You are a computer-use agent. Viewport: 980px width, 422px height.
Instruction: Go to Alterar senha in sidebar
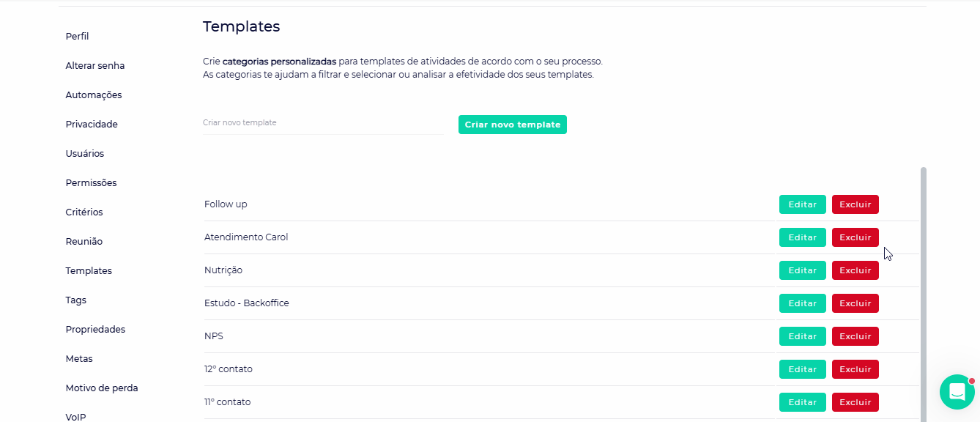[95, 66]
